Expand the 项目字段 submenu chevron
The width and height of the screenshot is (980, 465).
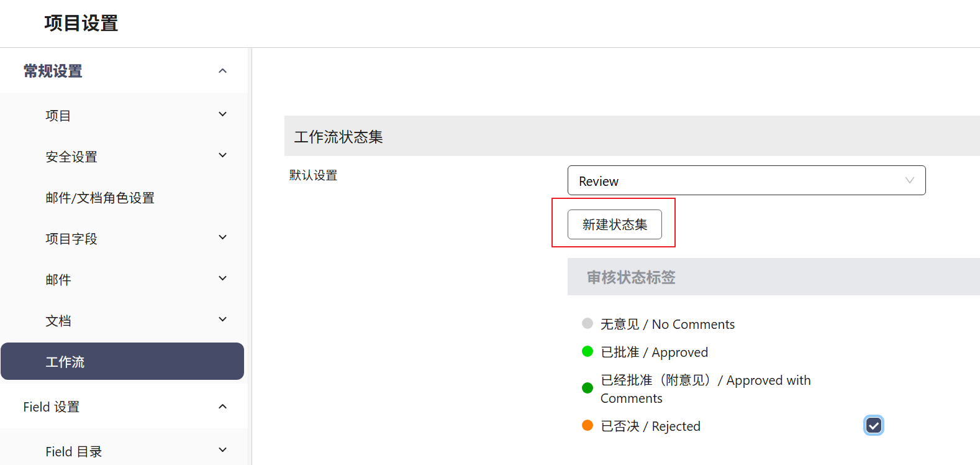[222, 238]
